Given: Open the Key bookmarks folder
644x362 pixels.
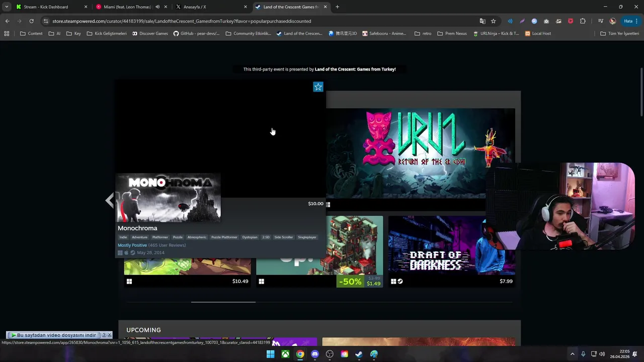Looking at the screenshot, I should tap(73, 34).
